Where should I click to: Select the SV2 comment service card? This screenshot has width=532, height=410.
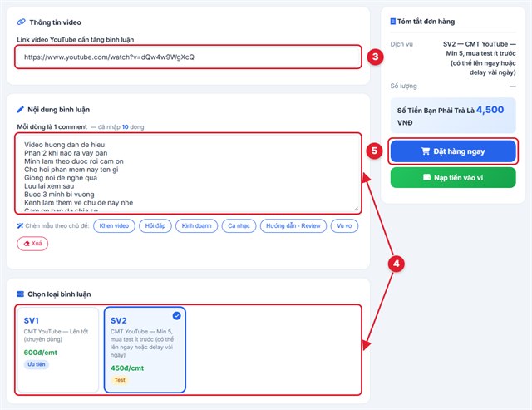[145, 349]
